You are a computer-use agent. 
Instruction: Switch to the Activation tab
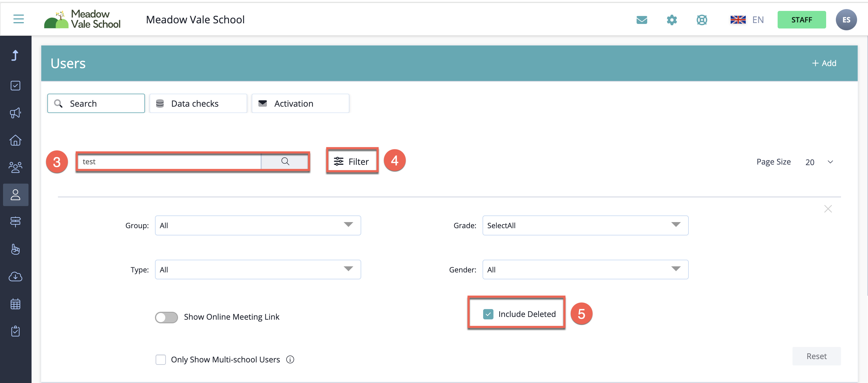[x=300, y=104]
